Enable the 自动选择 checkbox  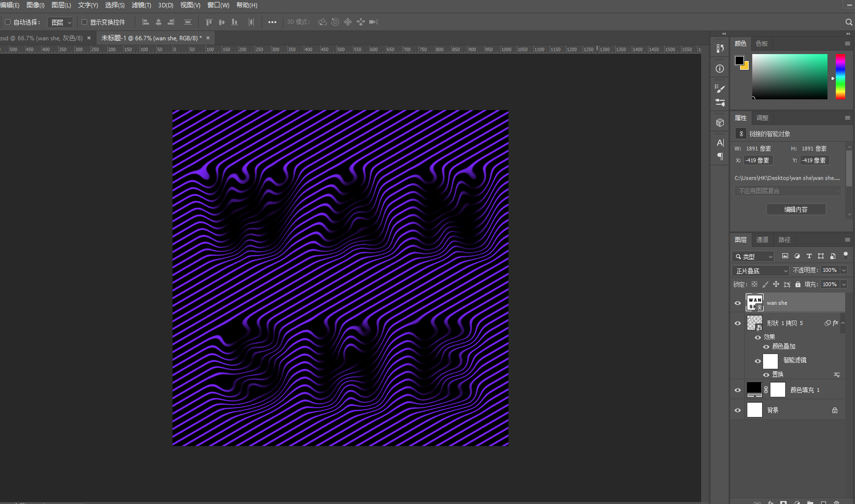coord(7,22)
